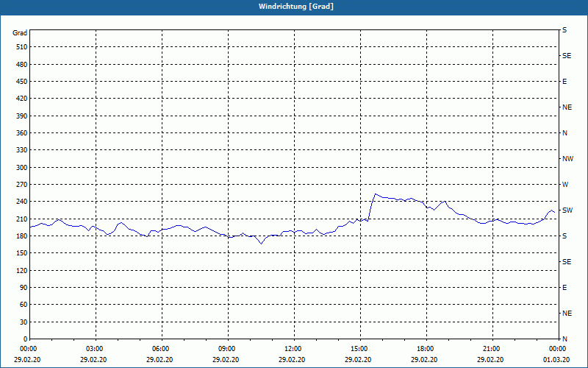Click the SE compass label below 150 level

pyautogui.click(x=567, y=262)
